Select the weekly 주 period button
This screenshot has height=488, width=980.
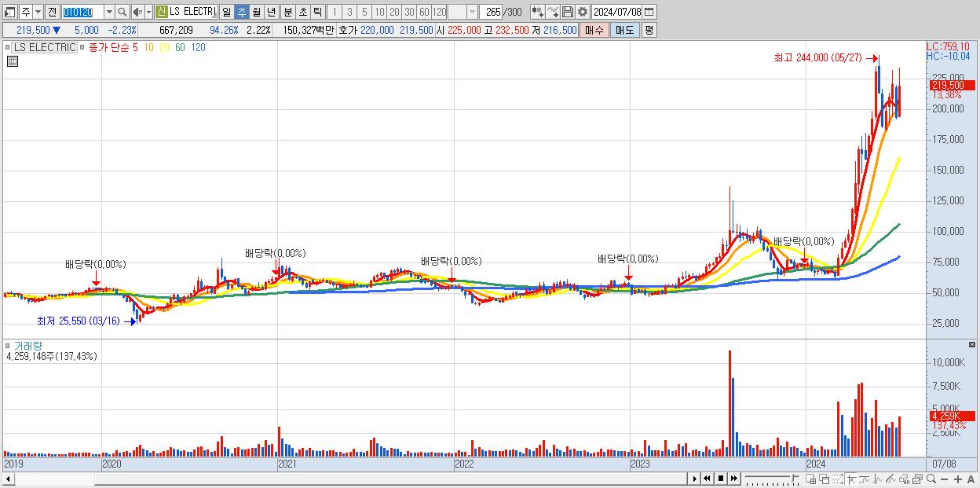pos(241,12)
